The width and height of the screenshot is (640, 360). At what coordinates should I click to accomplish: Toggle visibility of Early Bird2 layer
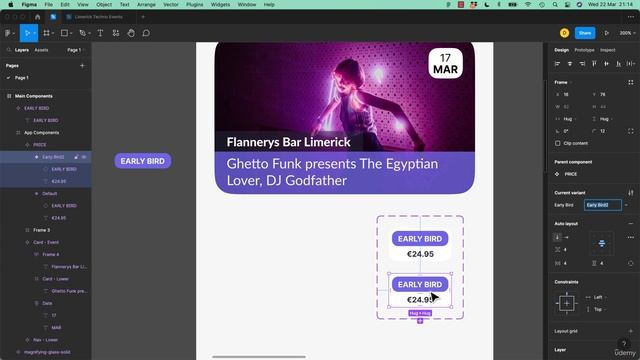84,157
